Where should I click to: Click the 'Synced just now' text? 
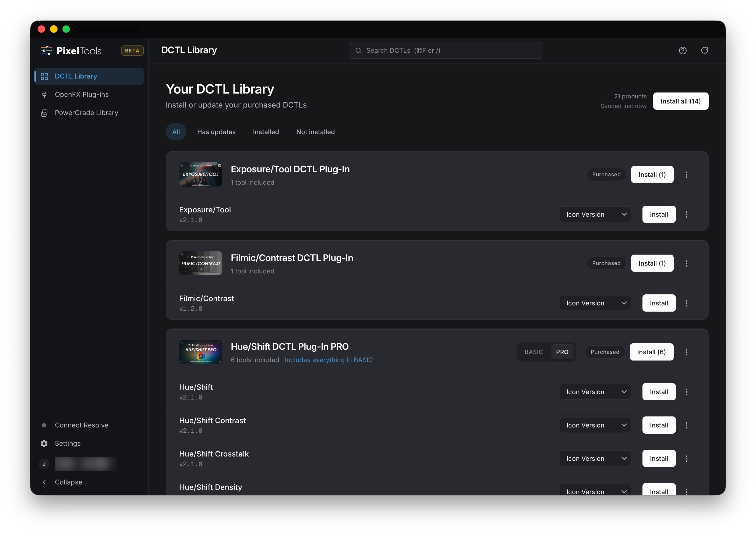tap(623, 106)
